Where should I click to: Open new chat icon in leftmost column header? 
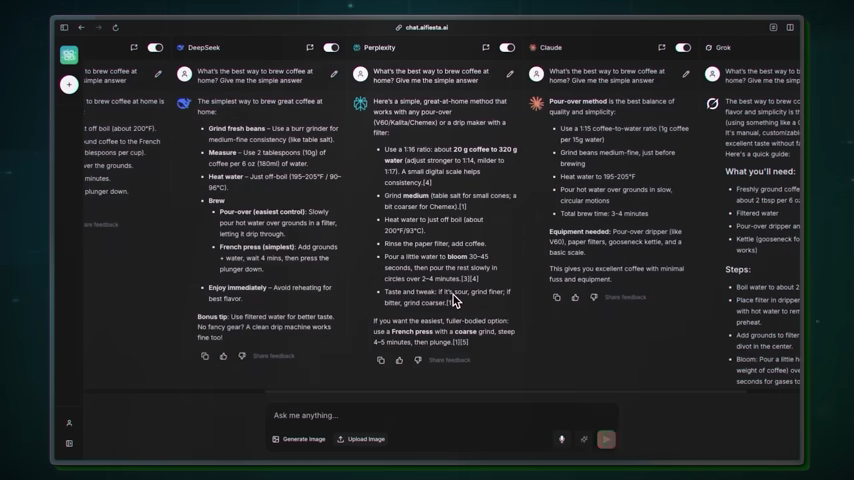(134, 47)
